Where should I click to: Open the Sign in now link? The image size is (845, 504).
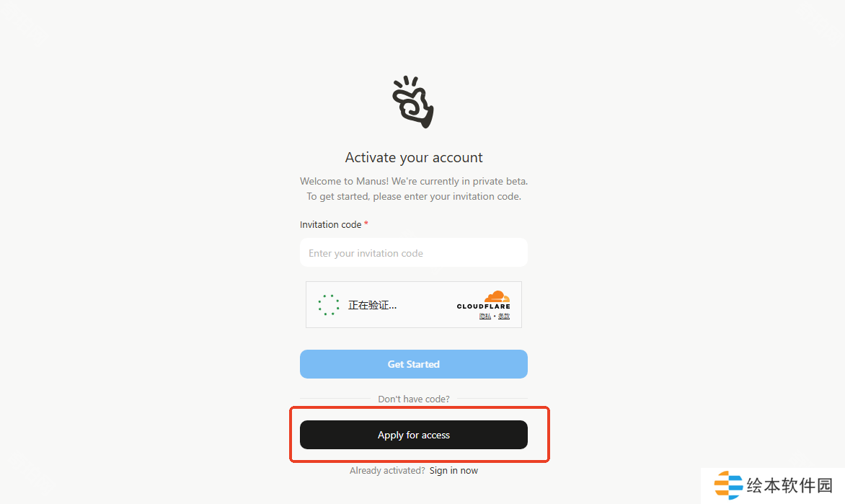(x=454, y=471)
